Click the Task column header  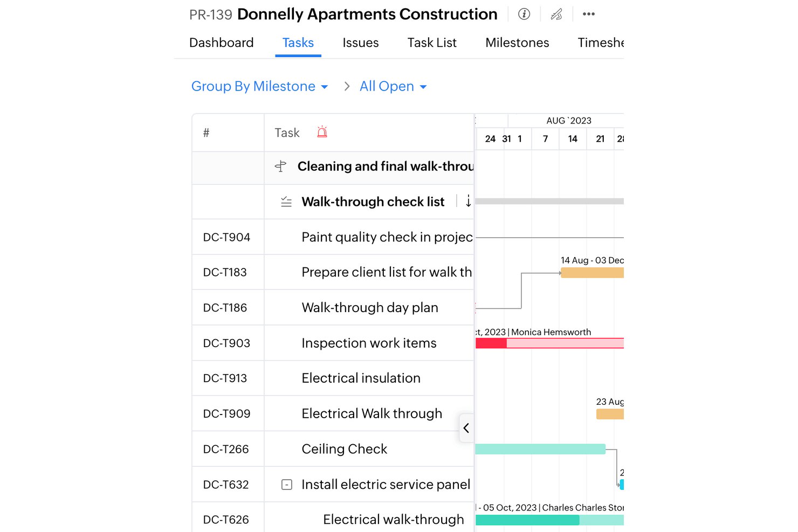[x=287, y=133]
